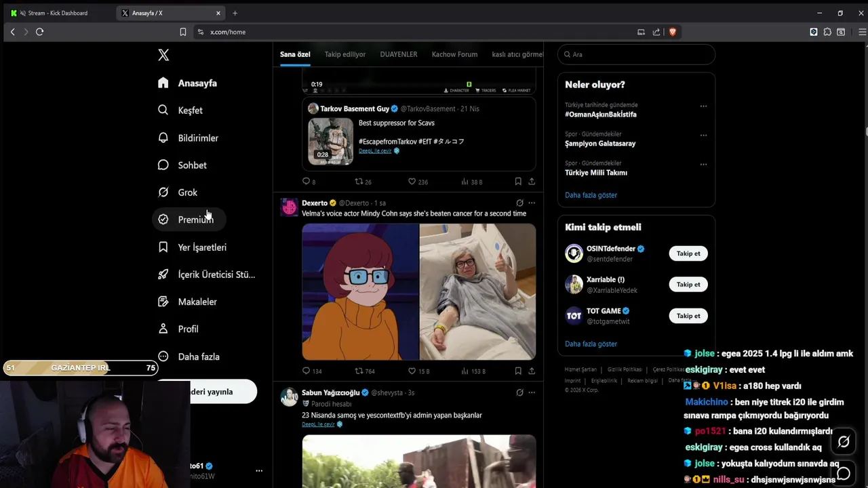Bookmark the Dexerto post

tap(518, 371)
